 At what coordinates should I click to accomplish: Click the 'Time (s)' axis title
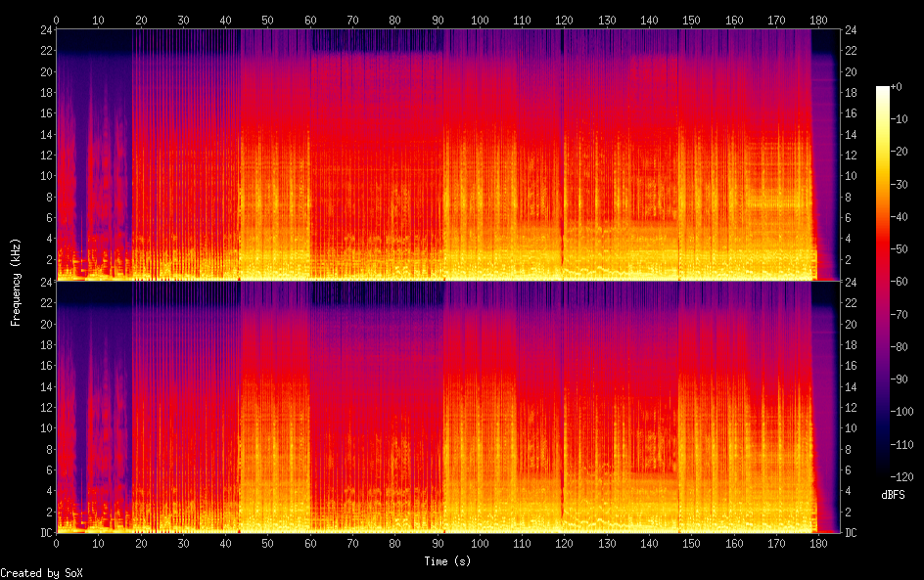click(448, 561)
